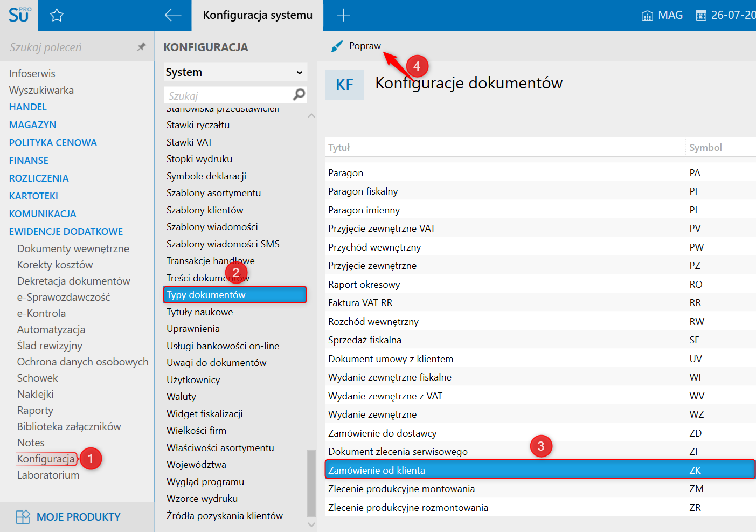Select the Dokument umowy z klientem row
Image resolution: width=756 pixels, height=532 pixels.
(x=540, y=359)
